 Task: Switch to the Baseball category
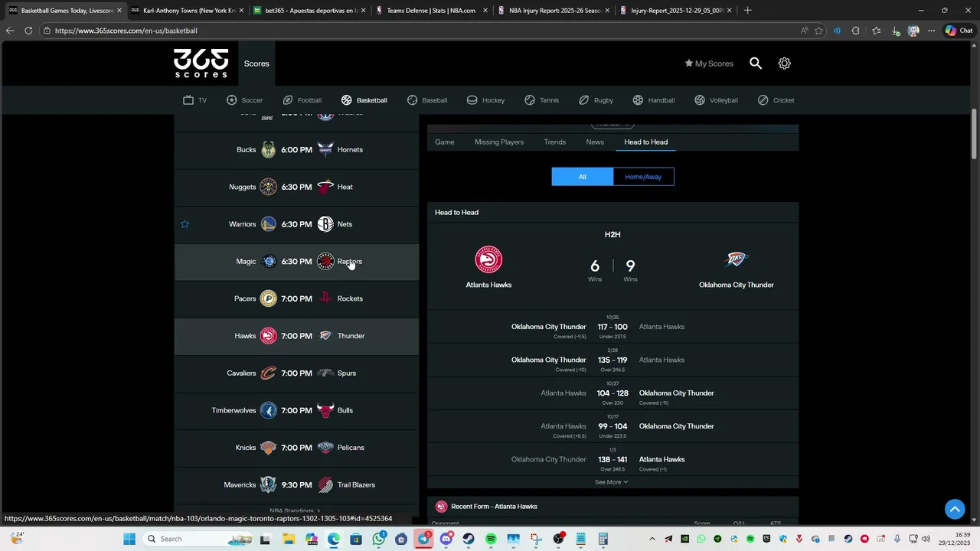pyautogui.click(x=427, y=100)
